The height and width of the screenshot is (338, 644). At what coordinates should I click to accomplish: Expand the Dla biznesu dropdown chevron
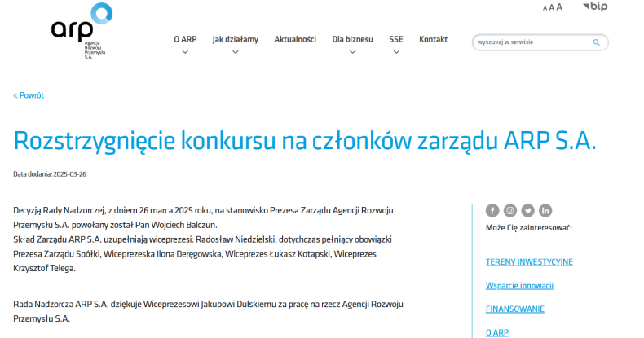(x=352, y=52)
